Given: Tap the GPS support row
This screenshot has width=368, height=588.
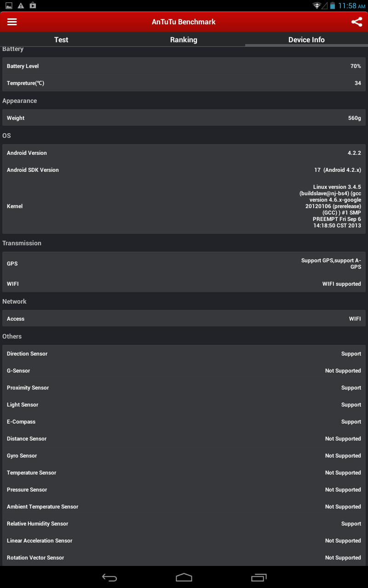Looking at the screenshot, I should click(x=184, y=264).
